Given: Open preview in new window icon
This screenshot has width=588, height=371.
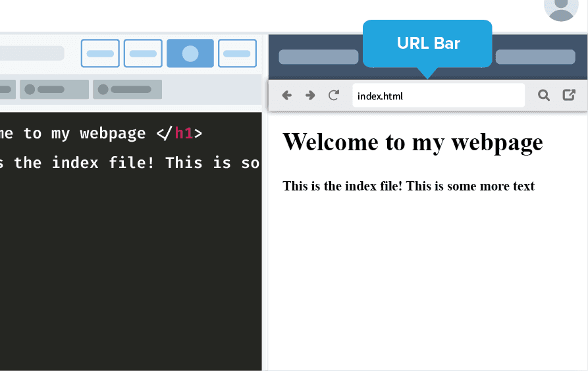Looking at the screenshot, I should [569, 96].
